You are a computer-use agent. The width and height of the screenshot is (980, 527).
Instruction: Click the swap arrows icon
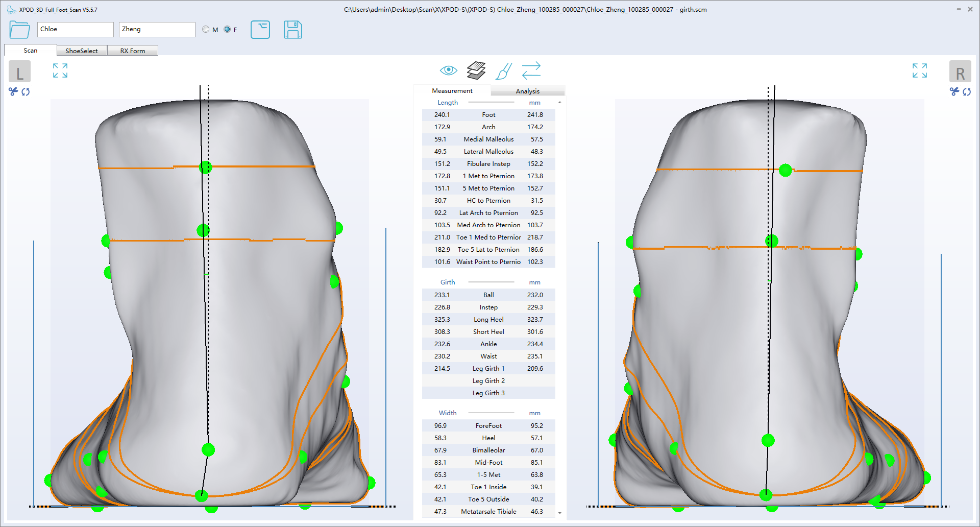point(531,70)
